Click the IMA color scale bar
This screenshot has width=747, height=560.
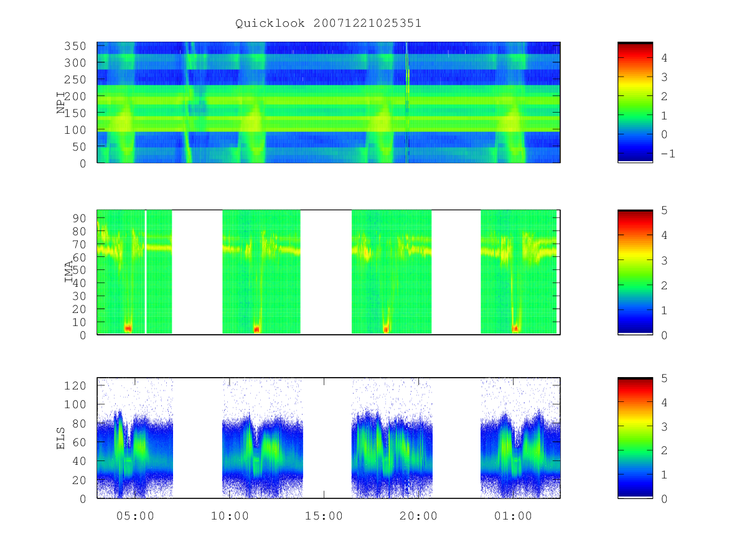[x=635, y=272]
